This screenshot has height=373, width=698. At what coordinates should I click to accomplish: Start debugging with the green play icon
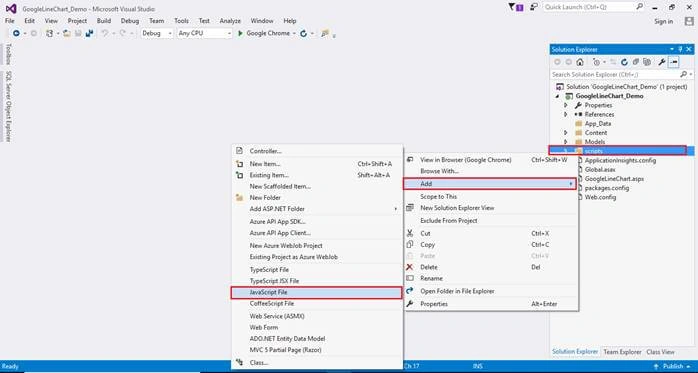click(x=240, y=33)
